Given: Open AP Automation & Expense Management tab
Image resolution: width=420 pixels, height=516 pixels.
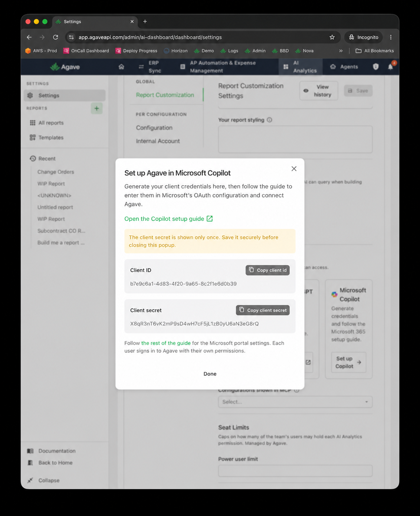Looking at the screenshot, I should [x=218, y=67].
